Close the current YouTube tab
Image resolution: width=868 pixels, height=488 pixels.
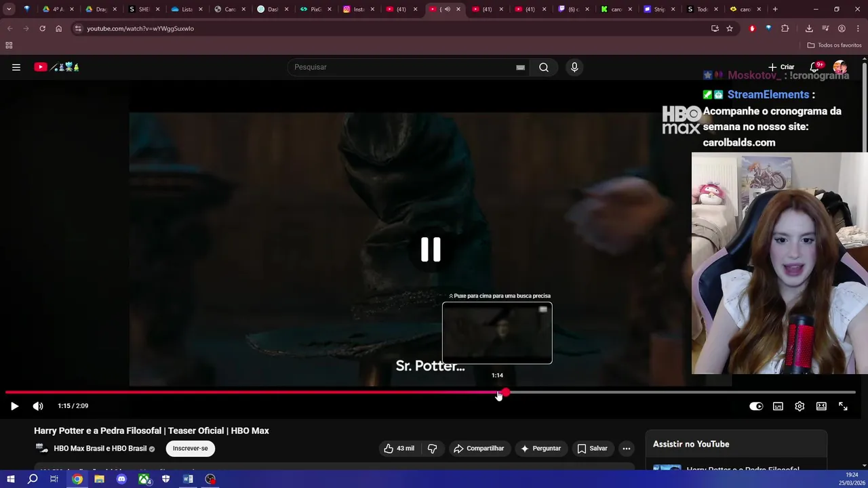[x=458, y=9]
